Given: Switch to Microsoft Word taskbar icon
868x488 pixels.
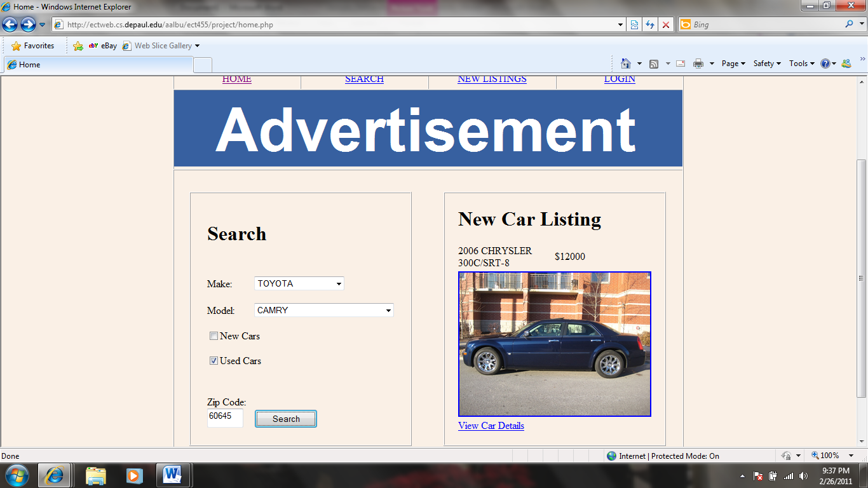Looking at the screenshot, I should (172, 475).
